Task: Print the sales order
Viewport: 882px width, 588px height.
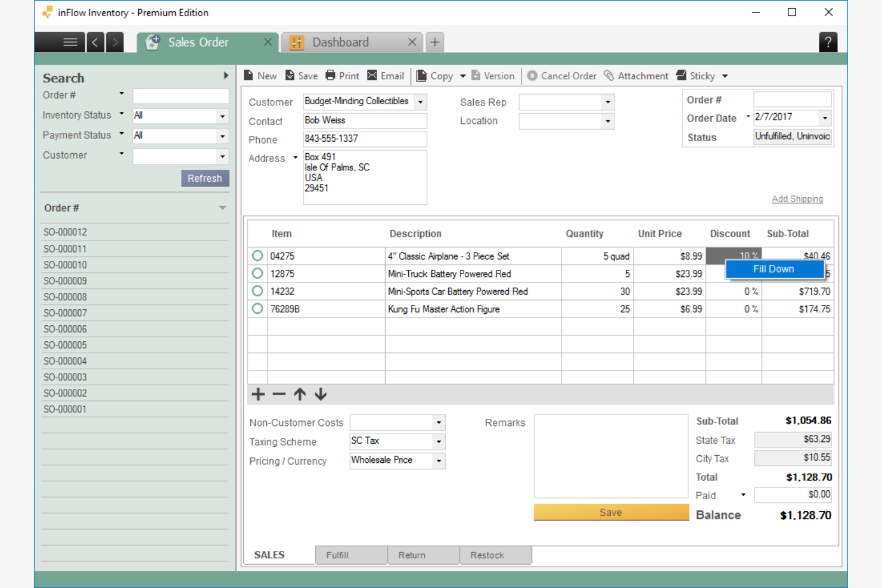Action: (342, 76)
